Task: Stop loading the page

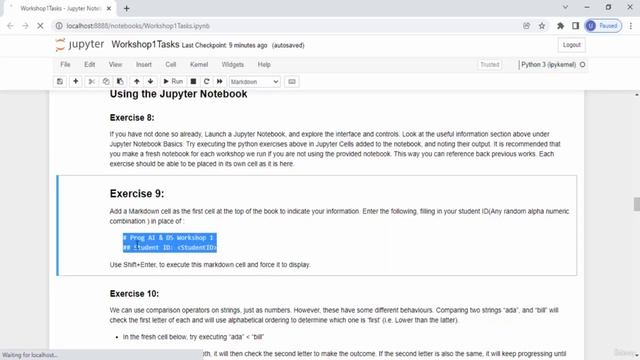Action: [40, 26]
